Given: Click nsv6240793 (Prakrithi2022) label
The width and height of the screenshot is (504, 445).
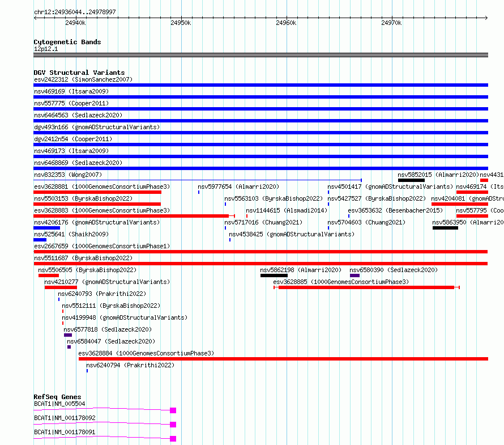Looking at the screenshot, I should tap(102, 294).
